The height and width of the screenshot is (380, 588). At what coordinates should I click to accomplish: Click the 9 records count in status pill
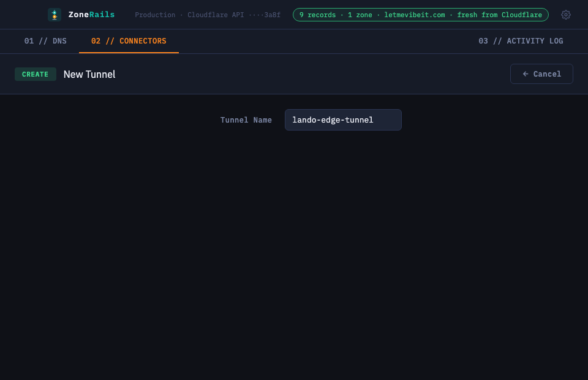pos(317,15)
